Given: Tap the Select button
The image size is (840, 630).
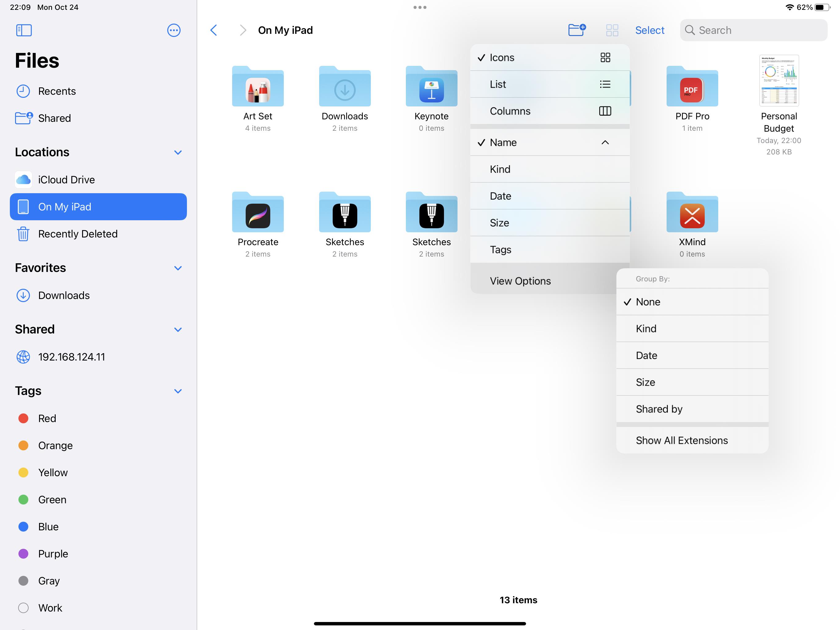Looking at the screenshot, I should pyautogui.click(x=649, y=30).
